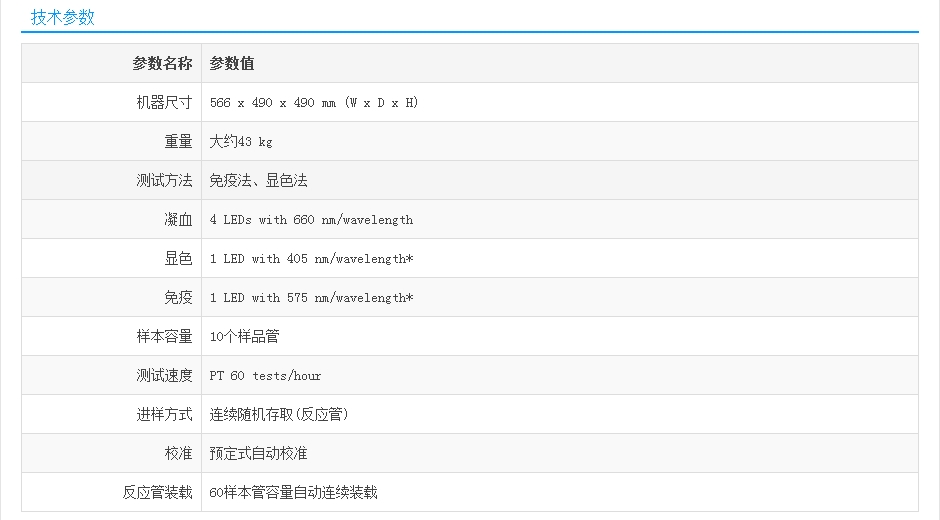Click the 参数值 column header
The width and height of the screenshot is (940, 520).
coord(232,63)
